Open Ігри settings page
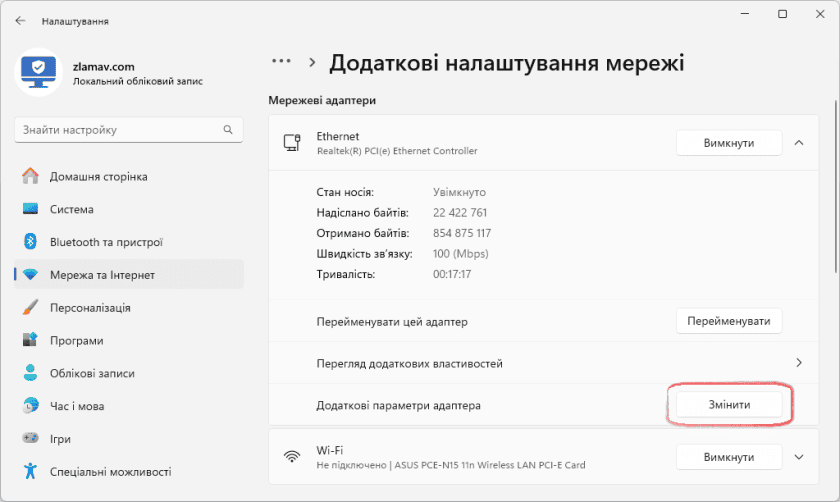Screen dimensions: 840x502 129,438
